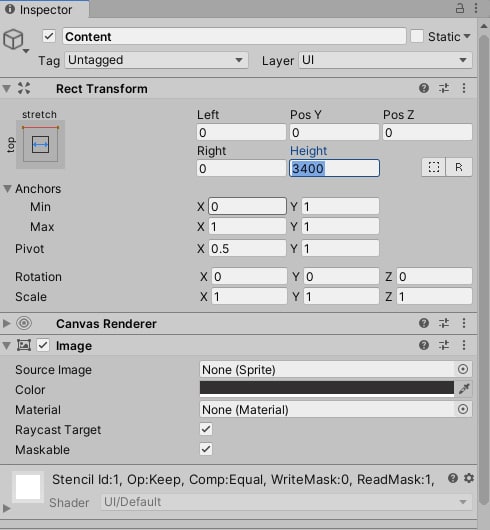Click Rotation Z field
This screenshot has width=490, height=530.
(x=434, y=276)
